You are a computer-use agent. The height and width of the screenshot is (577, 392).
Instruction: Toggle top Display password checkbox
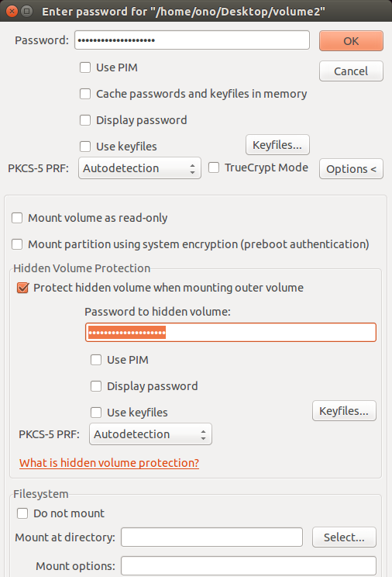point(85,120)
